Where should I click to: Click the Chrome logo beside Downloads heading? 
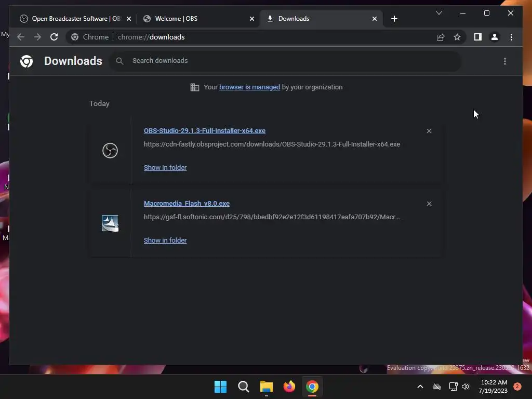coord(26,61)
